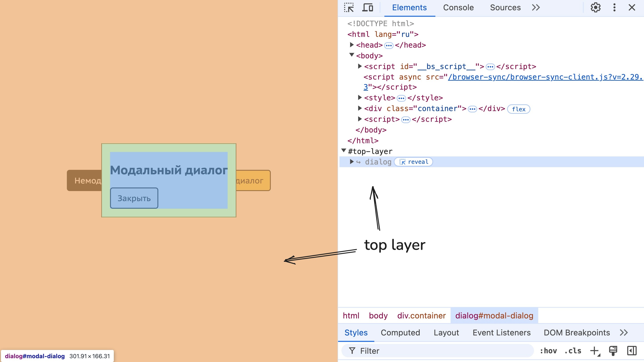The width and height of the screenshot is (644, 362).
Task: Open the paintbrush rendering emulations icon
Action: tap(613, 351)
